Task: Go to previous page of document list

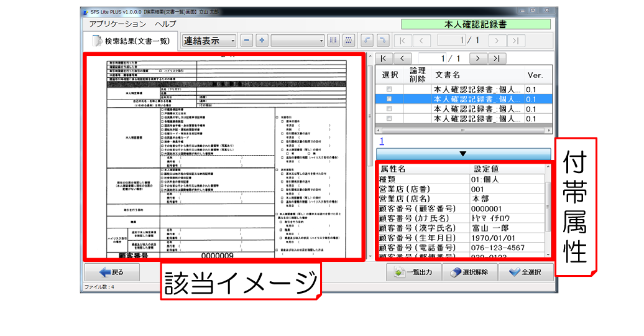Action: point(403,58)
